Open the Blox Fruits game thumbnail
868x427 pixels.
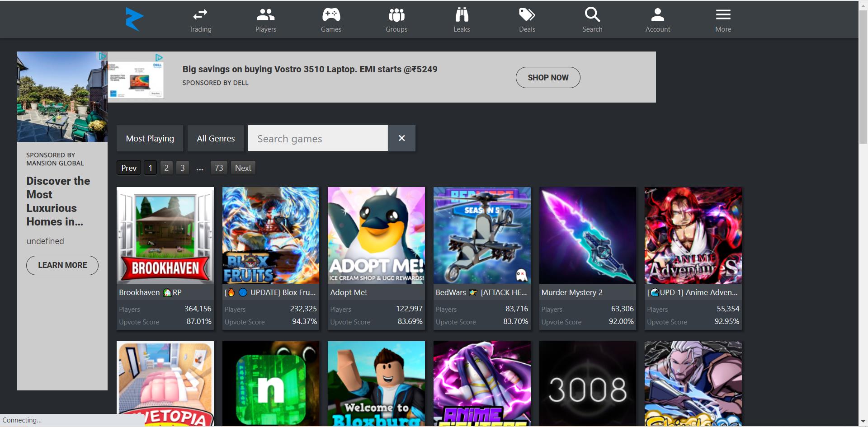tap(271, 235)
